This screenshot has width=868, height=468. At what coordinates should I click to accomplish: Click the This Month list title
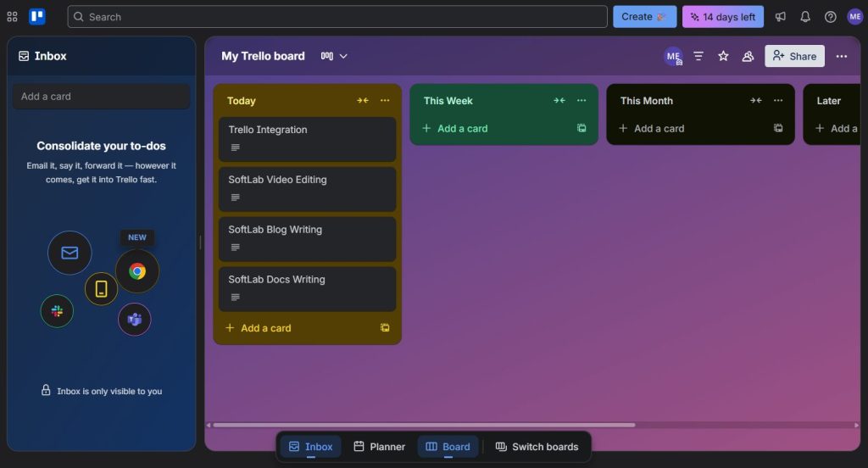point(647,101)
